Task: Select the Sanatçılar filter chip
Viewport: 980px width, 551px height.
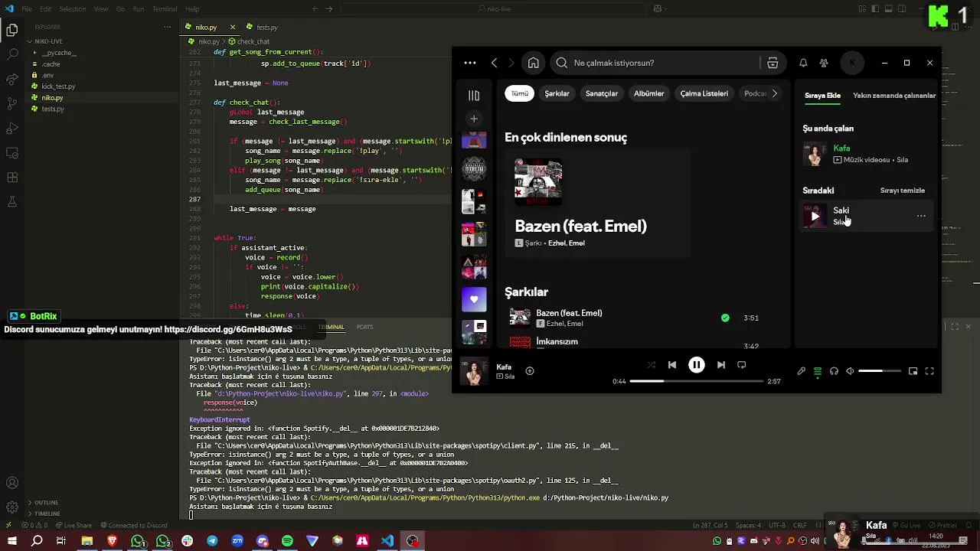Action: (602, 93)
